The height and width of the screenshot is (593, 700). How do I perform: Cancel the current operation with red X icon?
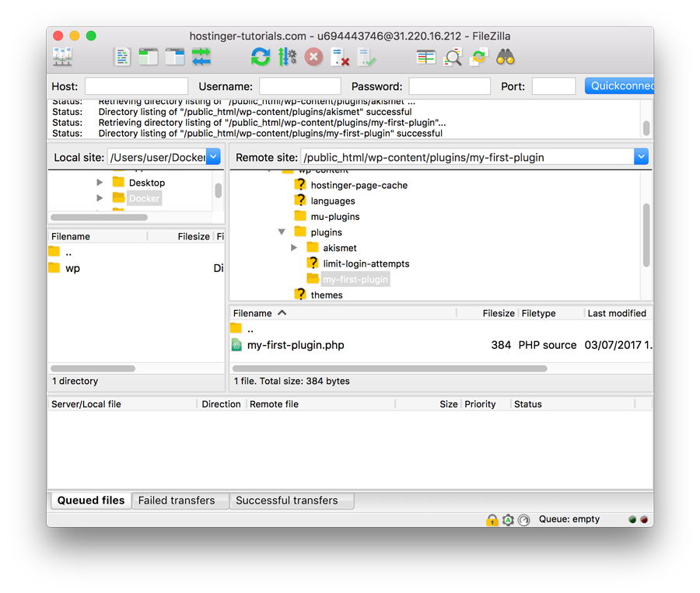[x=314, y=57]
